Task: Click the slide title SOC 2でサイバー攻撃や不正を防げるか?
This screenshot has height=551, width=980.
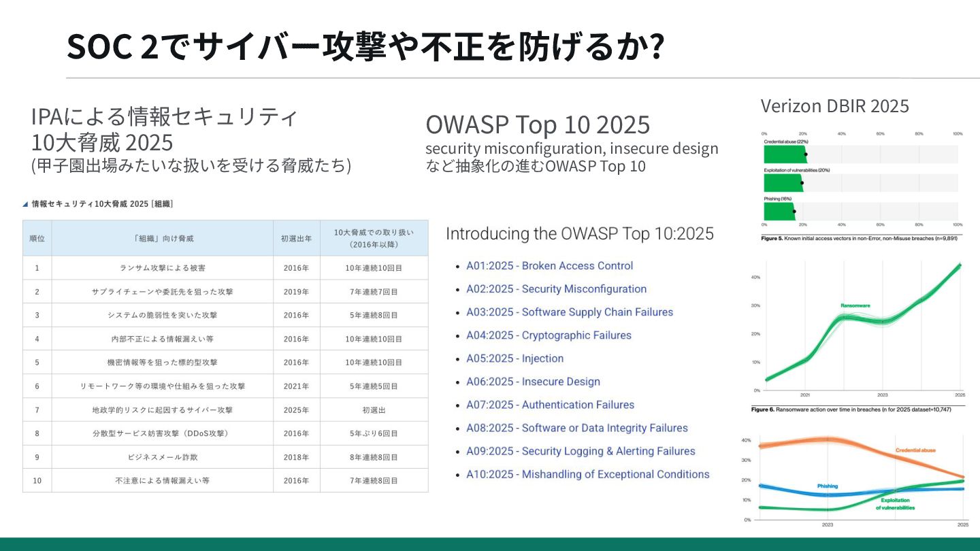Action: [x=365, y=46]
